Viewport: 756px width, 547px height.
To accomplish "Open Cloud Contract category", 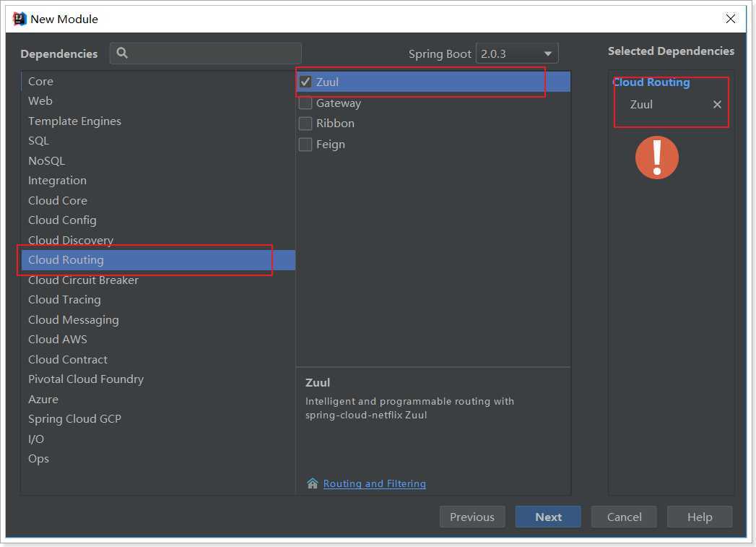I will 158,359.
